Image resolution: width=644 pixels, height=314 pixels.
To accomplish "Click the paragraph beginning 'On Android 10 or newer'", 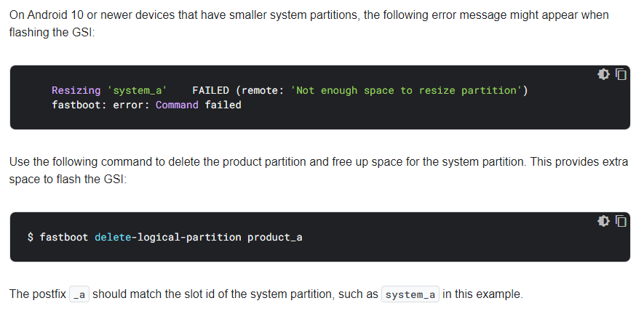I will tap(309, 24).
